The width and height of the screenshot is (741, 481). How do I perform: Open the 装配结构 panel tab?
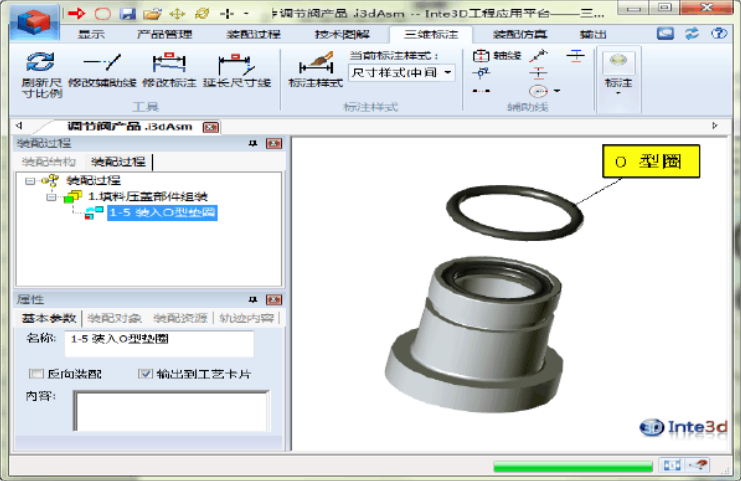tap(49, 162)
